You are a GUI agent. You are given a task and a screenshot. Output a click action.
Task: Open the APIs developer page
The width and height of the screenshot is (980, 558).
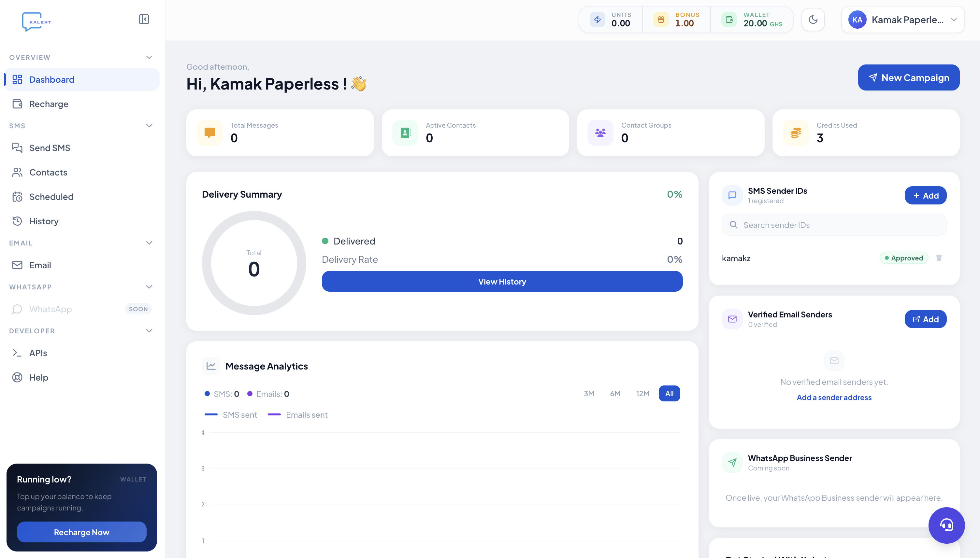click(x=82, y=353)
